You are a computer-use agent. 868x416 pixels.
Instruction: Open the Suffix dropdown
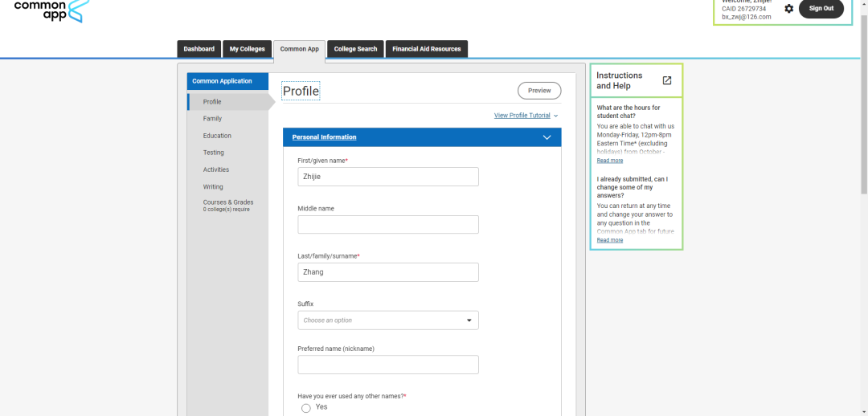[x=388, y=320]
